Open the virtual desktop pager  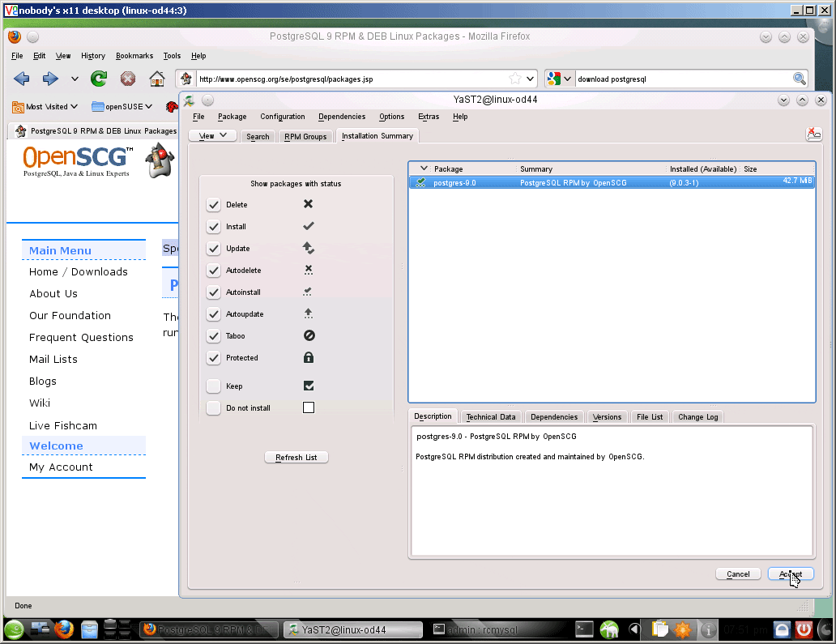[x=117, y=629]
